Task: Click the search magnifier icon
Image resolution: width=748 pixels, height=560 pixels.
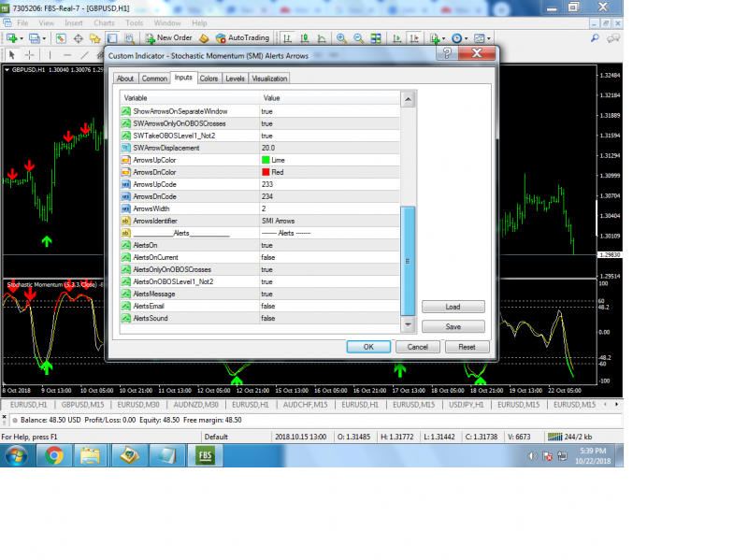Action: pyautogui.click(x=595, y=38)
